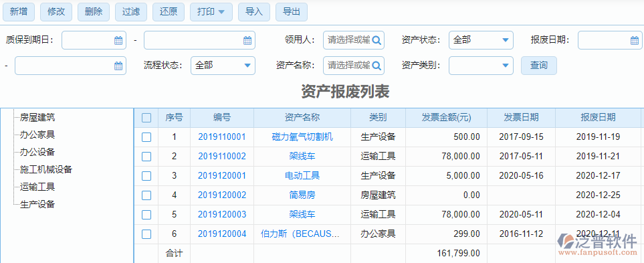The image size is (644, 263).
Task: Click the 新增 button
Action: 19,12
